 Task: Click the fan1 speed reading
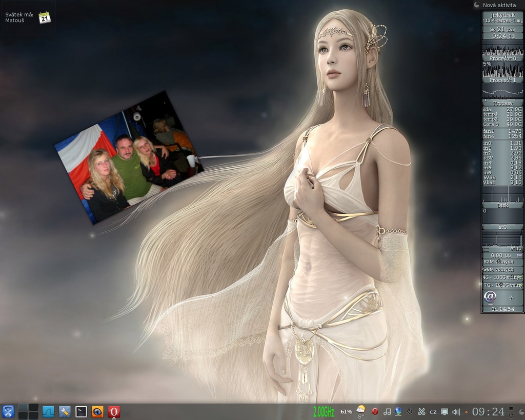pos(502,131)
